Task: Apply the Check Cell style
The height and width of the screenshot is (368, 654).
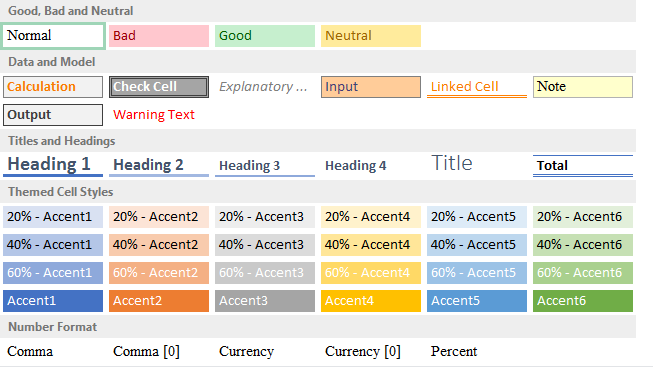Action: pos(159,87)
